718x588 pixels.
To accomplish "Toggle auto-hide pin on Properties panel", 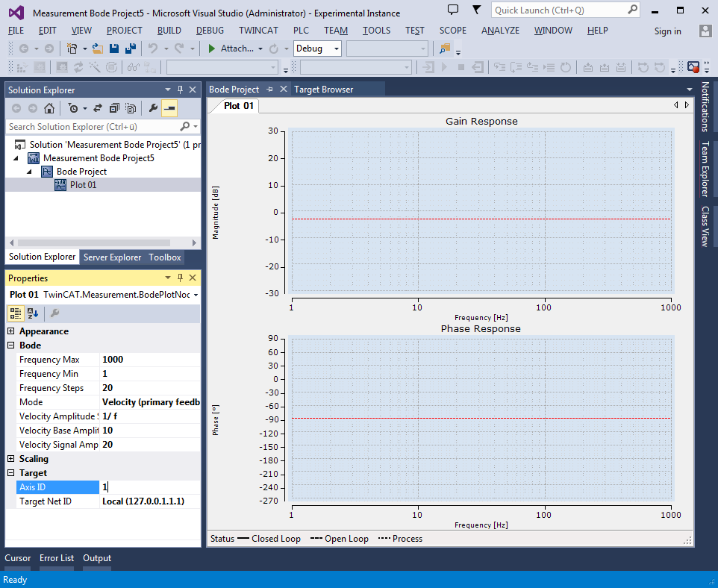I will click(x=181, y=278).
